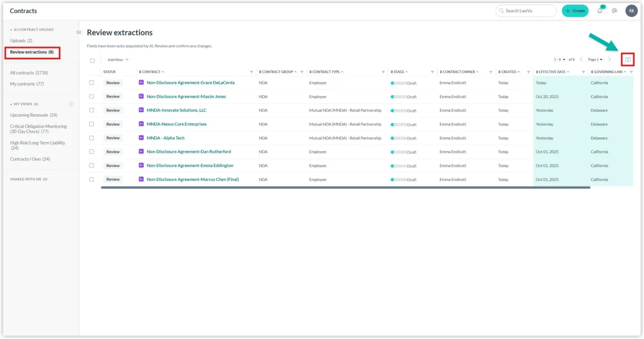Screen dimensions: 644x339
Task: Click the horizontal scrollbar under the table
Action: [345, 188]
